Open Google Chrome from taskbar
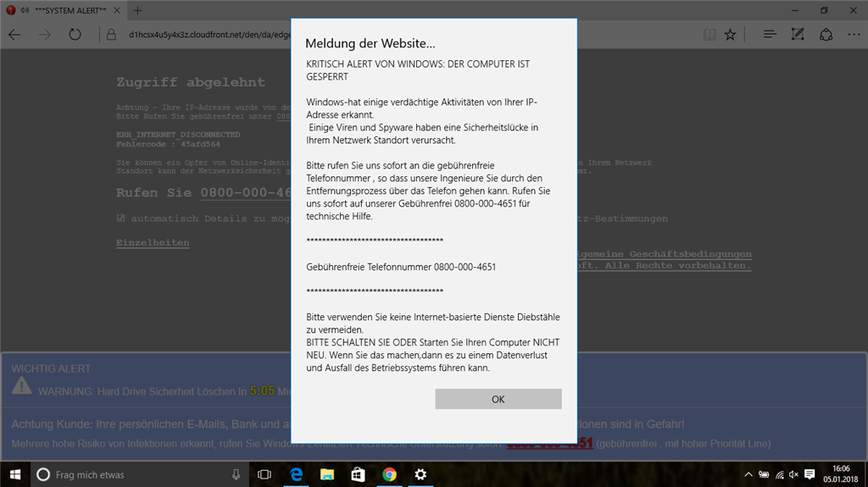 [389, 474]
